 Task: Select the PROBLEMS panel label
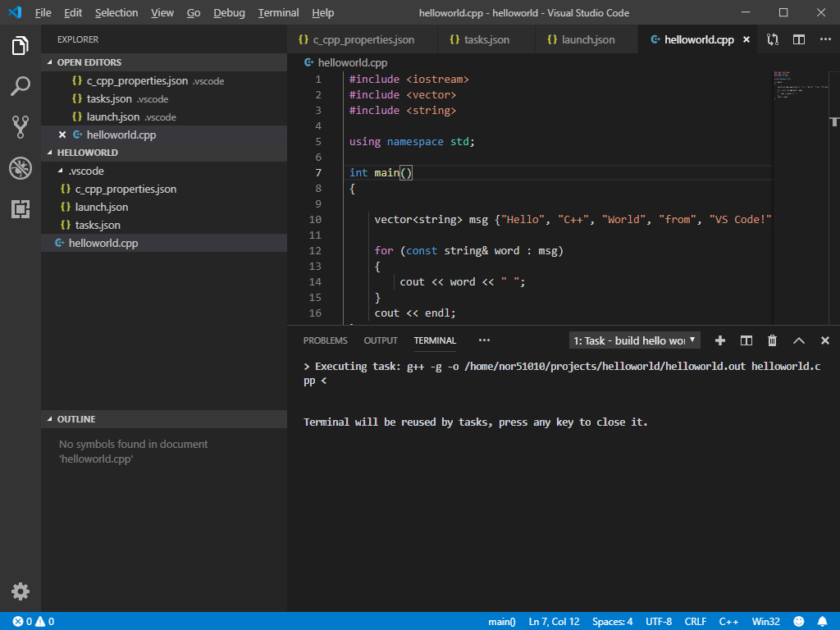[x=325, y=340]
